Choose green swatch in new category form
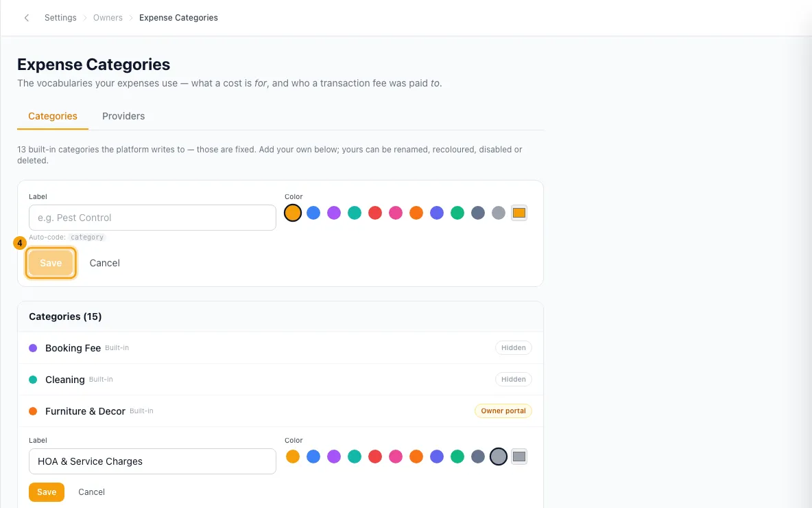Viewport: 812px width, 508px height. click(457, 213)
